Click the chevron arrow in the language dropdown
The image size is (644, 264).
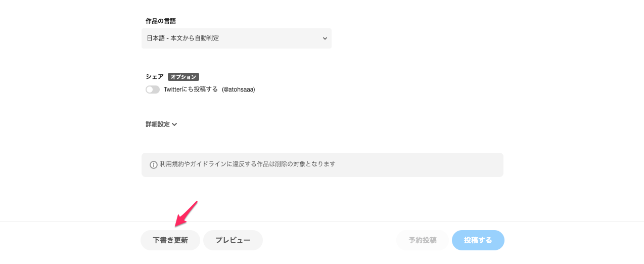(x=325, y=38)
